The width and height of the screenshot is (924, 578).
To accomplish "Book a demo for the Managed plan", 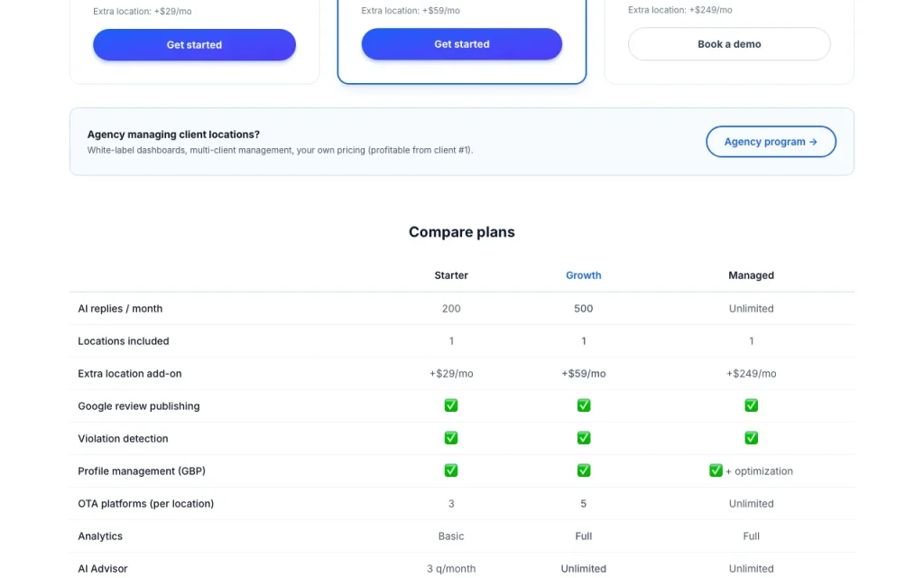I will tap(729, 44).
